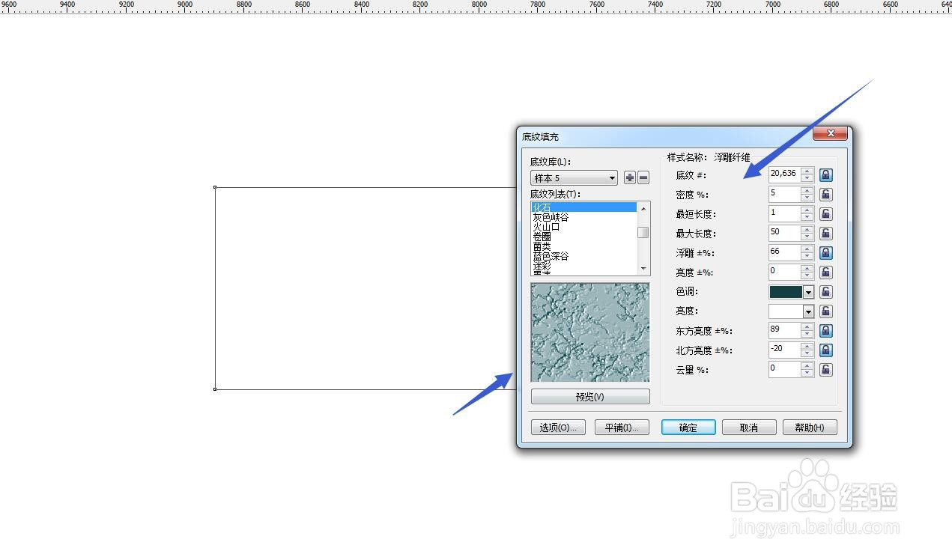Screen dimensions: 952x560
Task: Click the 浮雕 ±% field showing 66
Action: click(x=784, y=252)
